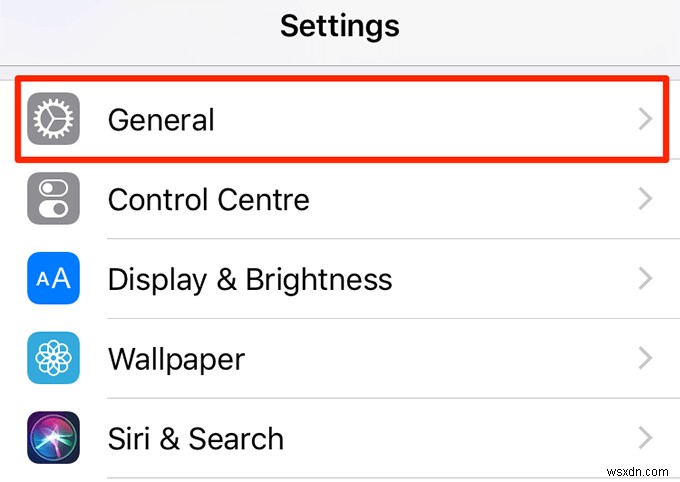Choose the Display & Brightness label

point(249,279)
